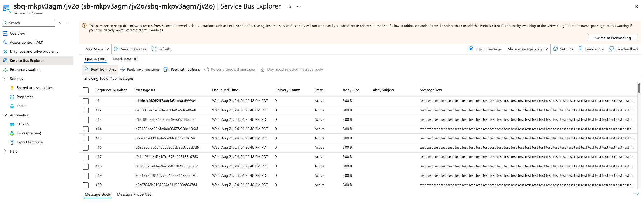Select checkbox for sequence number 420

point(86,185)
